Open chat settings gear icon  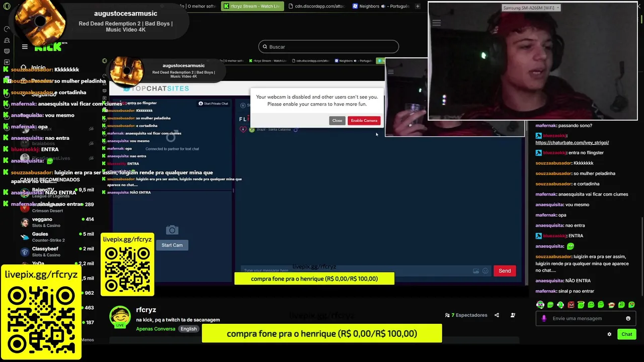coord(609,334)
